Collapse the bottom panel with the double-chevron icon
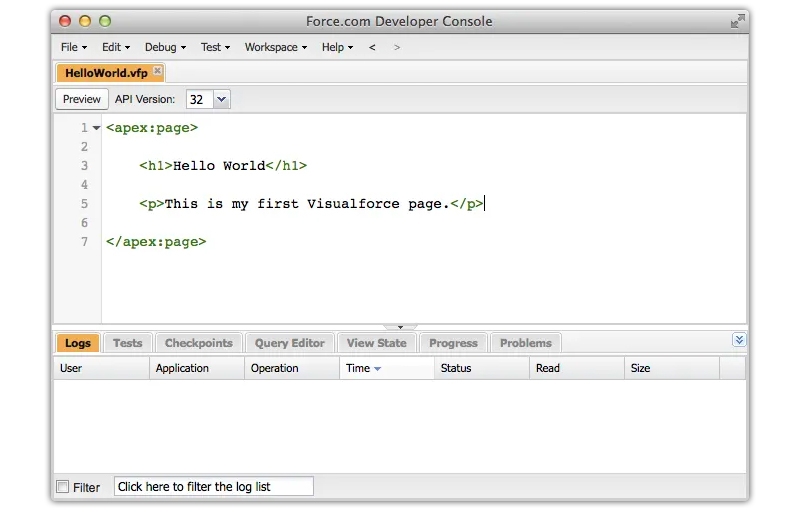This screenshot has height=516, width=800. point(739,340)
